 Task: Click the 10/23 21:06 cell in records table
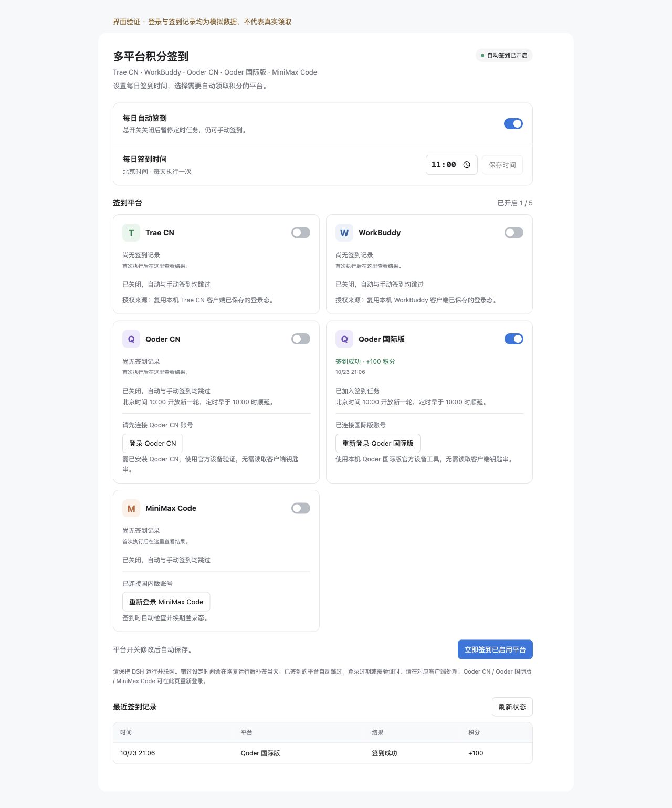click(x=138, y=753)
